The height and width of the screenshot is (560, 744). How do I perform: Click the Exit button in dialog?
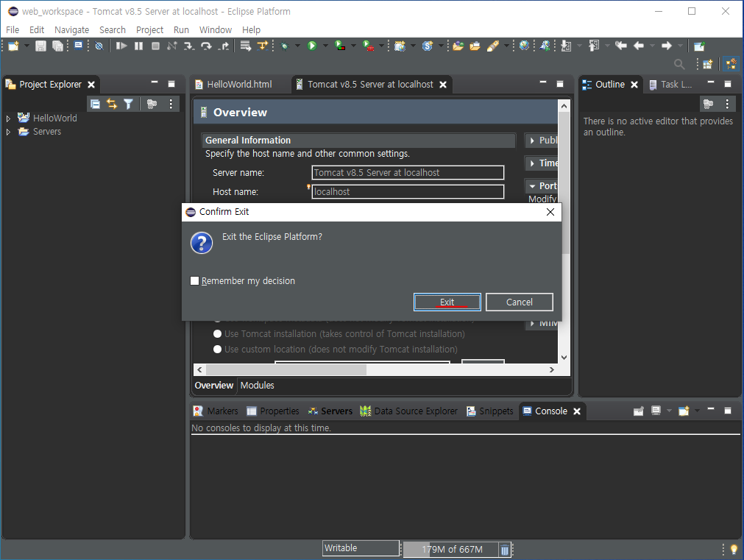click(447, 302)
